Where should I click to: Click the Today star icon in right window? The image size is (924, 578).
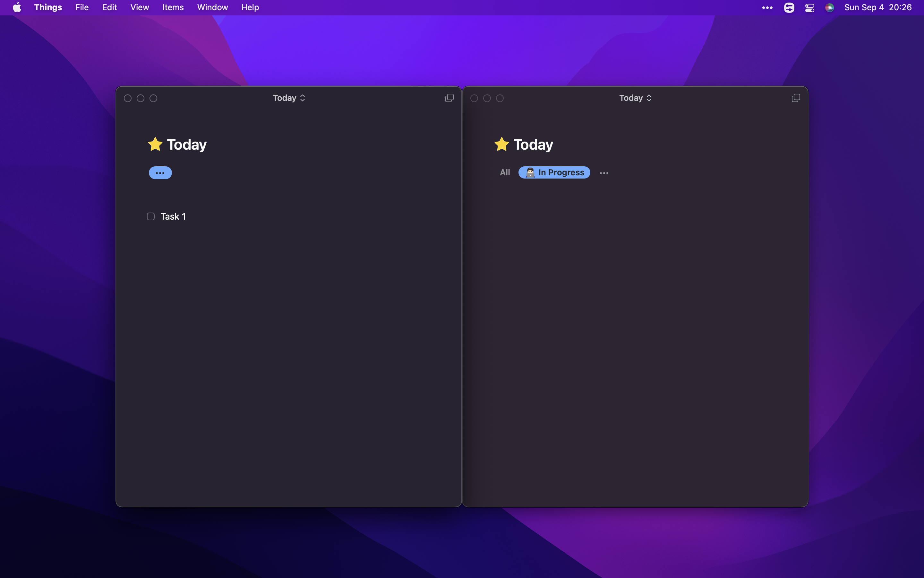501,144
